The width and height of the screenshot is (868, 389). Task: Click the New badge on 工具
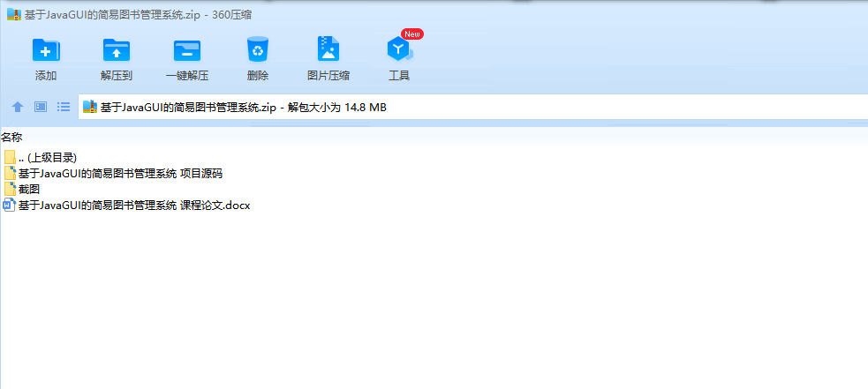(412, 34)
